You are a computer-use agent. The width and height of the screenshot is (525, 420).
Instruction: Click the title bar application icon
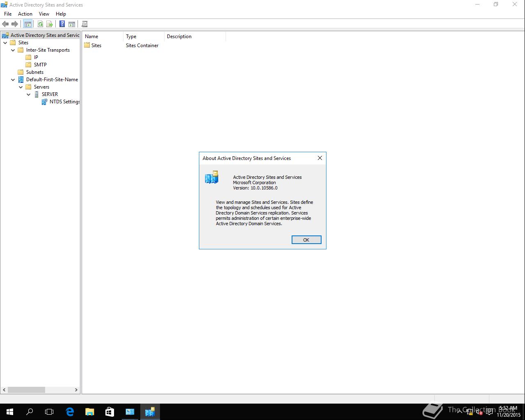click(x=4, y=5)
